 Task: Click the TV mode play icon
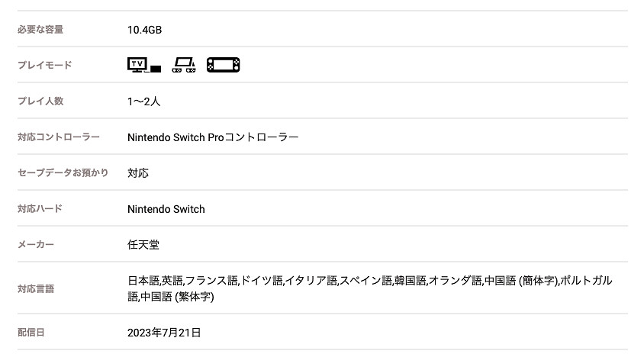point(143,65)
